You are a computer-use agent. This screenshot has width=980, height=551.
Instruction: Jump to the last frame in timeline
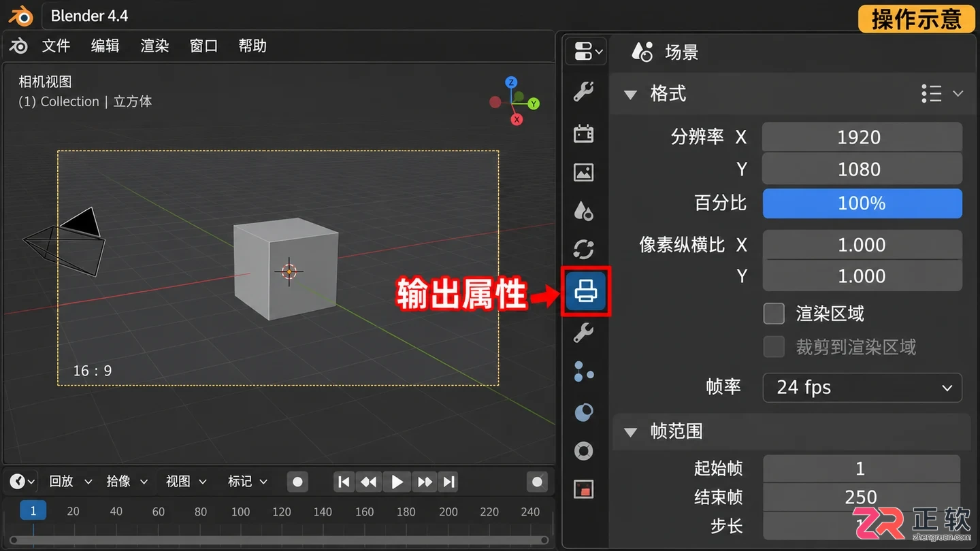(448, 482)
